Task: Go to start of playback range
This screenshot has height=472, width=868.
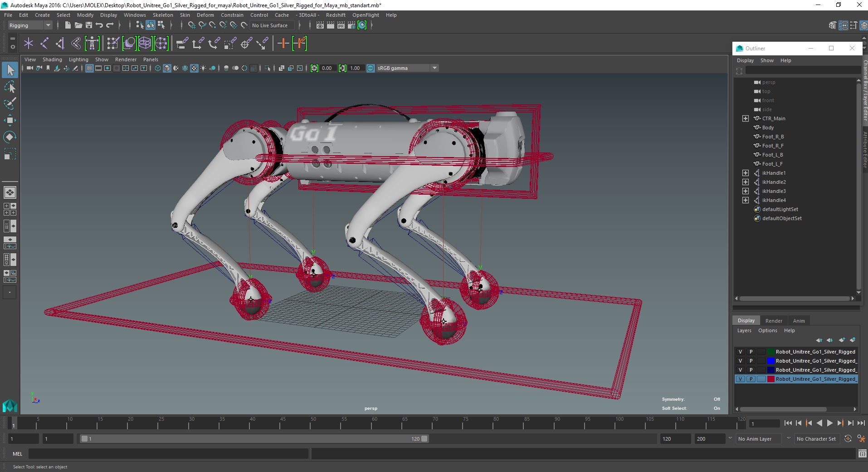Action: point(788,423)
